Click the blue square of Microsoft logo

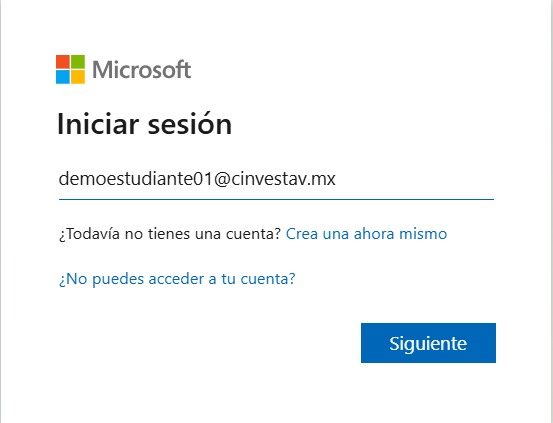click(63, 77)
